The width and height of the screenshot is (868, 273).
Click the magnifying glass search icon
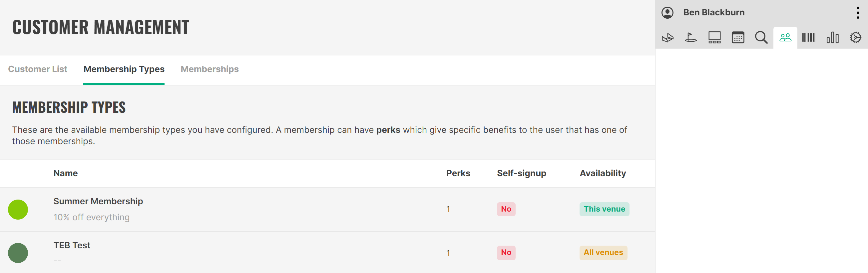tap(761, 37)
